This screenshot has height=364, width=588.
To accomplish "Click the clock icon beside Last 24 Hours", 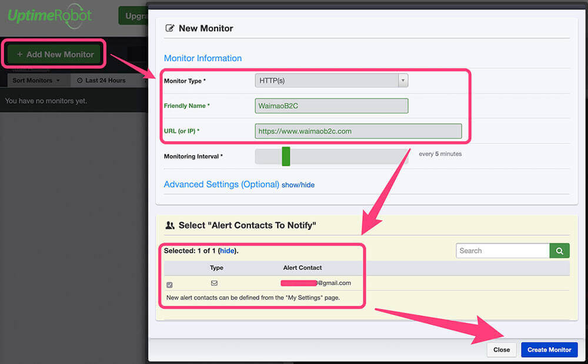I will click(x=79, y=81).
